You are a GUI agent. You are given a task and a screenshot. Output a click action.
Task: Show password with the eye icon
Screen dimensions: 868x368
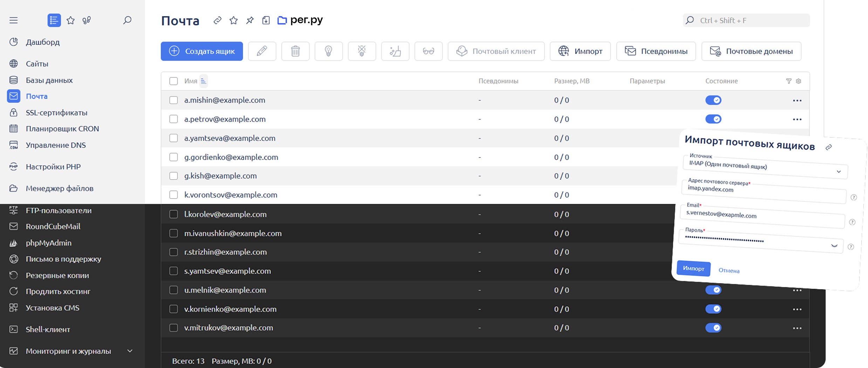[x=834, y=246]
